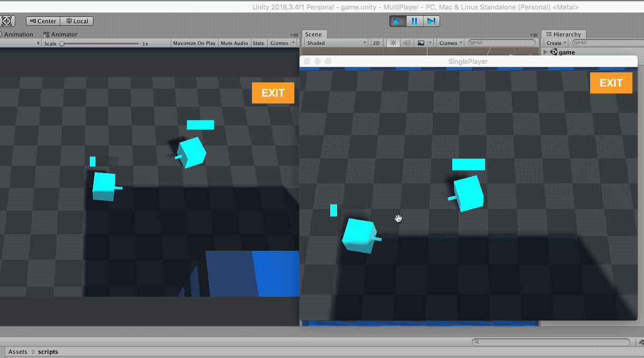Toggle 2D mode in Scene view
Image resolution: width=644 pixels, height=358 pixels.
376,43
